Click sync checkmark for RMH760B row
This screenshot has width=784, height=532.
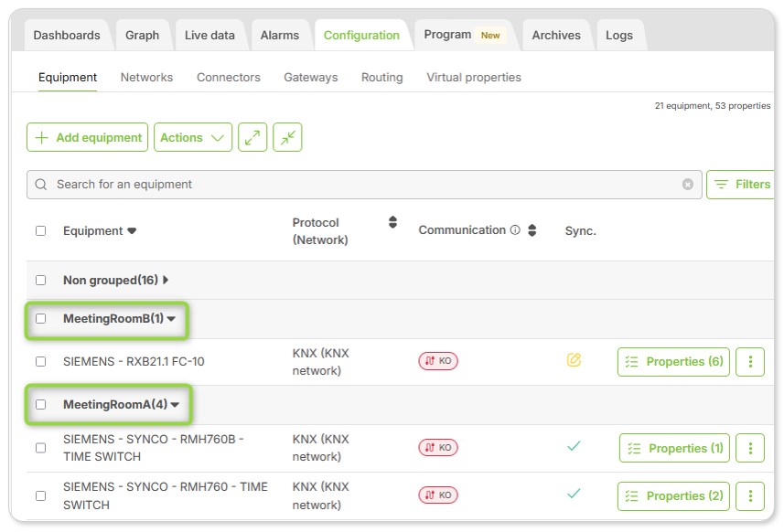click(574, 445)
